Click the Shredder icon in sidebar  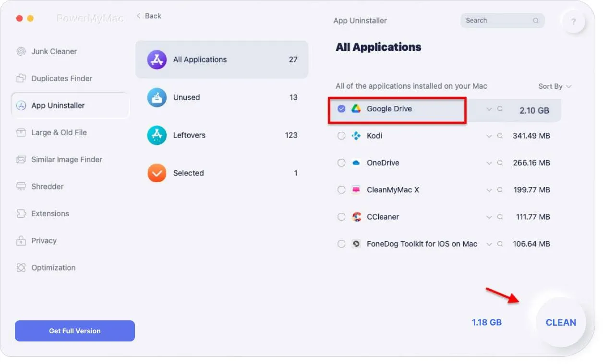click(21, 187)
